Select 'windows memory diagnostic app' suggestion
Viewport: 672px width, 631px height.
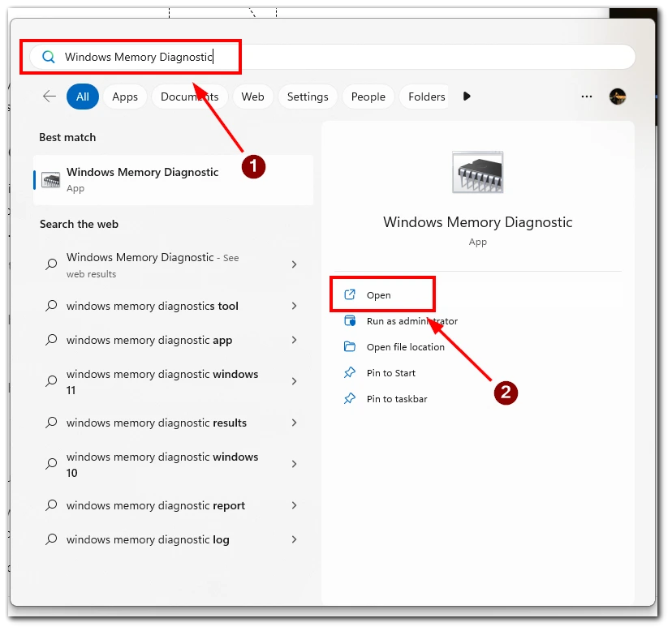click(x=173, y=340)
